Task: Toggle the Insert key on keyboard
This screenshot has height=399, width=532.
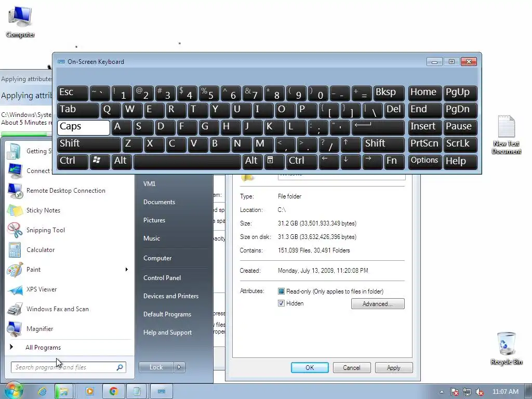Action: (425, 127)
